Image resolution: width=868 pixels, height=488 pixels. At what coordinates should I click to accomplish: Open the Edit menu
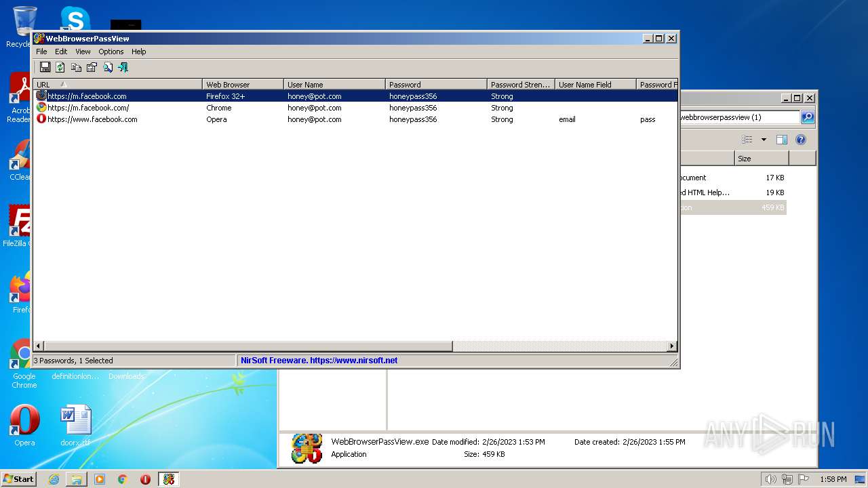point(61,52)
